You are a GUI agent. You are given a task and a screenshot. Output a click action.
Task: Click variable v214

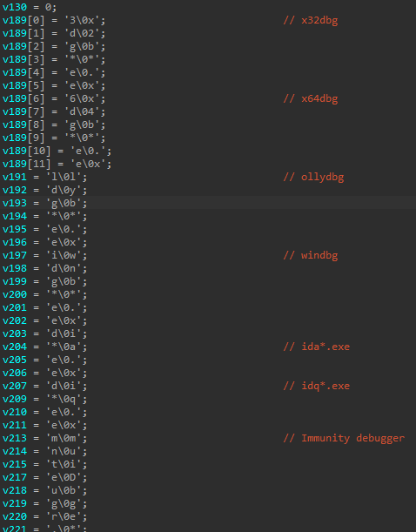pyautogui.click(x=15, y=452)
